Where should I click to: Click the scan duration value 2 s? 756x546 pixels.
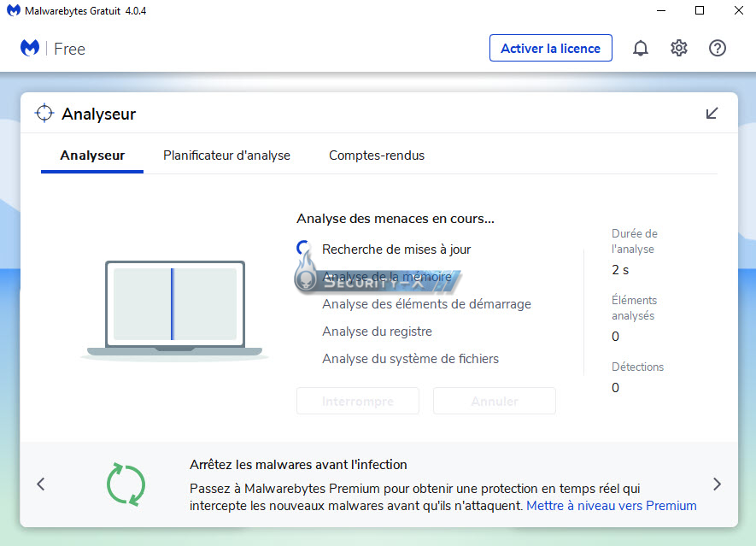[x=620, y=270]
